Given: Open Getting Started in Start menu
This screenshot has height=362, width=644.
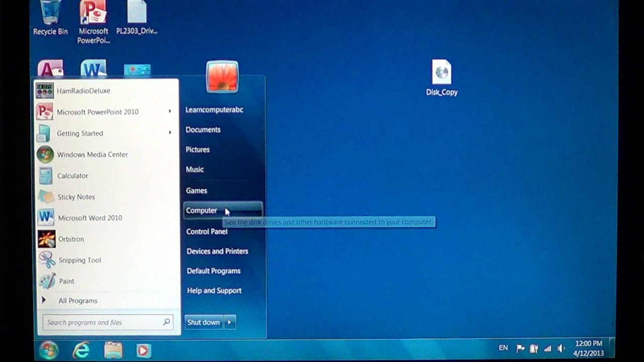Looking at the screenshot, I should [107, 133].
